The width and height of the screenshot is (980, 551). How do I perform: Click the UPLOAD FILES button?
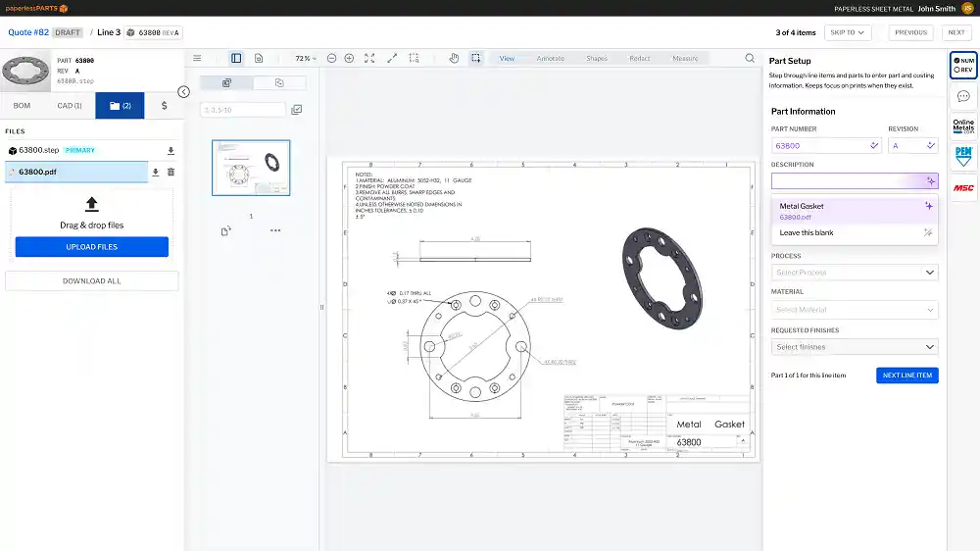pos(92,247)
